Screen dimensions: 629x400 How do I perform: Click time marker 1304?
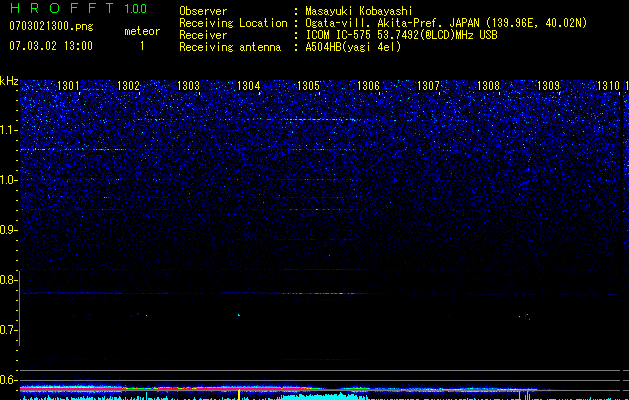point(248,86)
